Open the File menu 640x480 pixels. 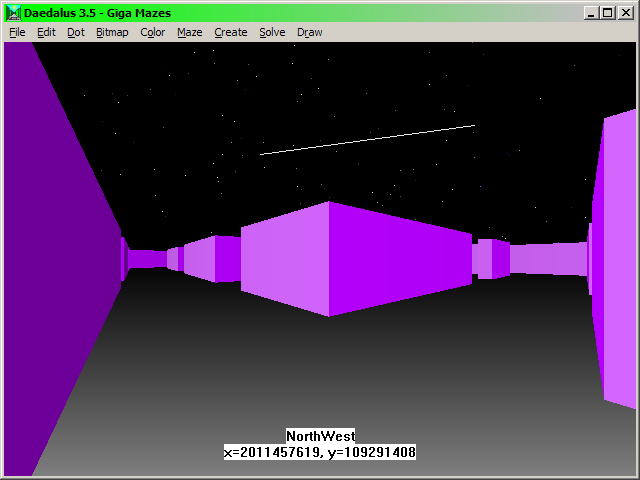tap(17, 32)
